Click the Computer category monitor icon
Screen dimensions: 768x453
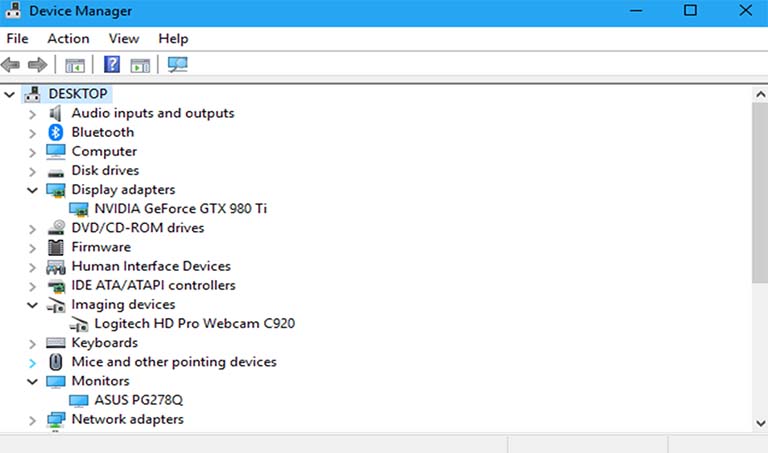[x=55, y=151]
